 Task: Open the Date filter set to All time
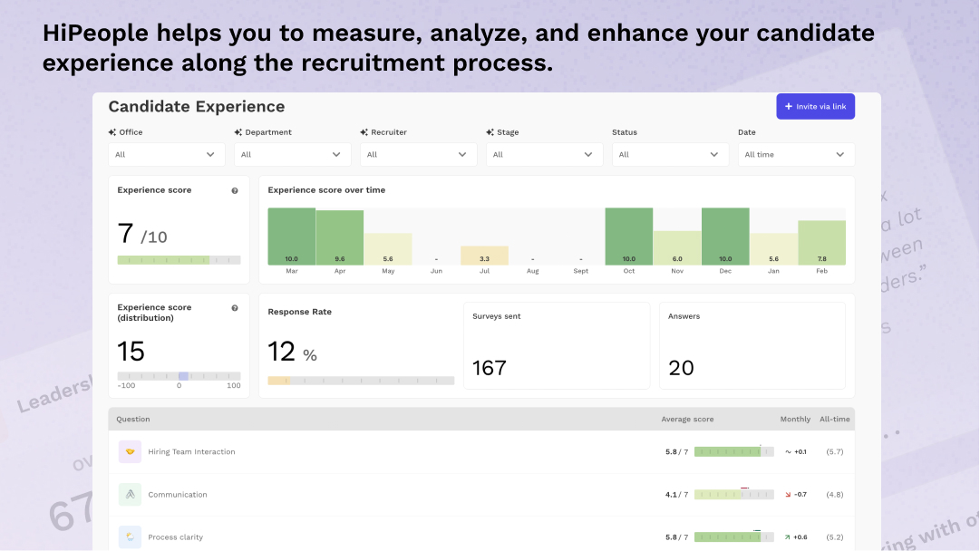(796, 155)
